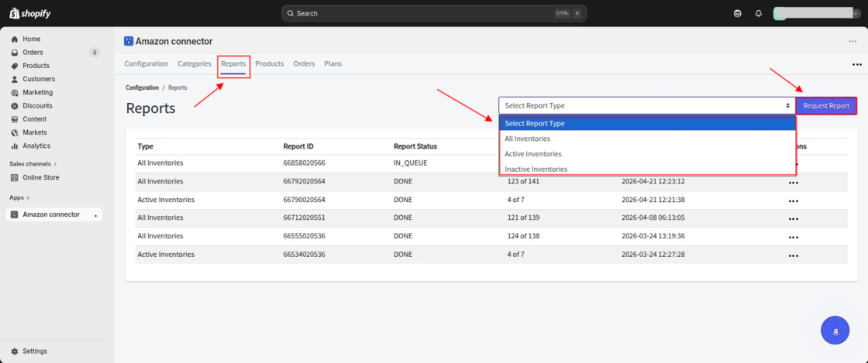868x363 pixels.
Task: Click the round blue chat button
Action: pos(835,330)
